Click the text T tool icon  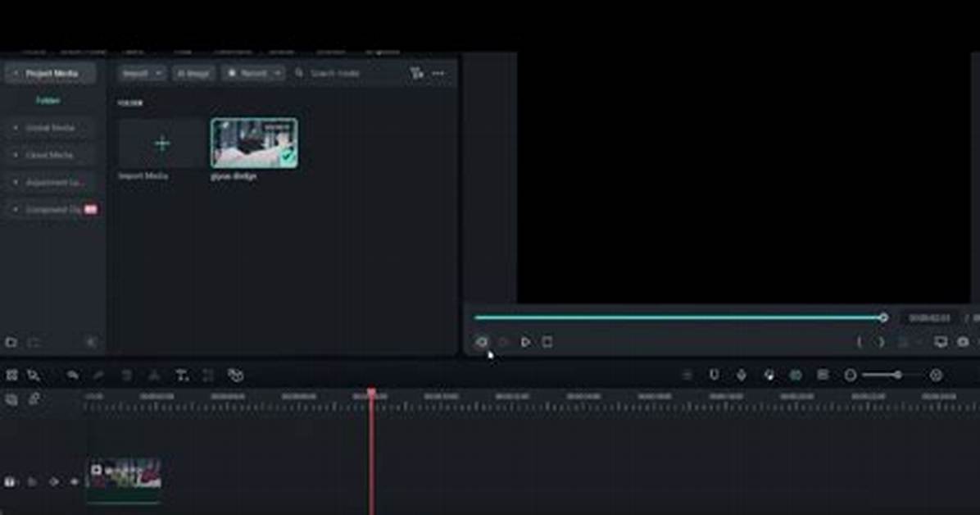[x=182, y=375]
